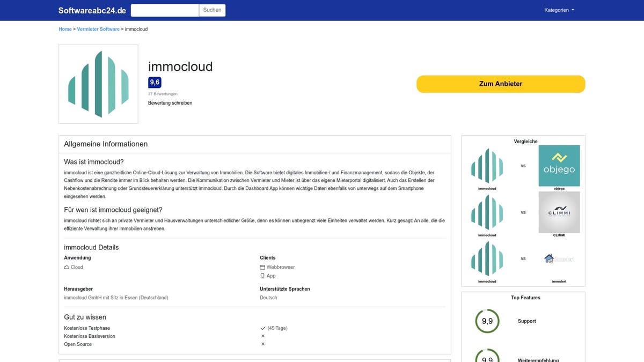Open the Bewertung schreiben link
The image size is (644, 362).
pos(171,102)
